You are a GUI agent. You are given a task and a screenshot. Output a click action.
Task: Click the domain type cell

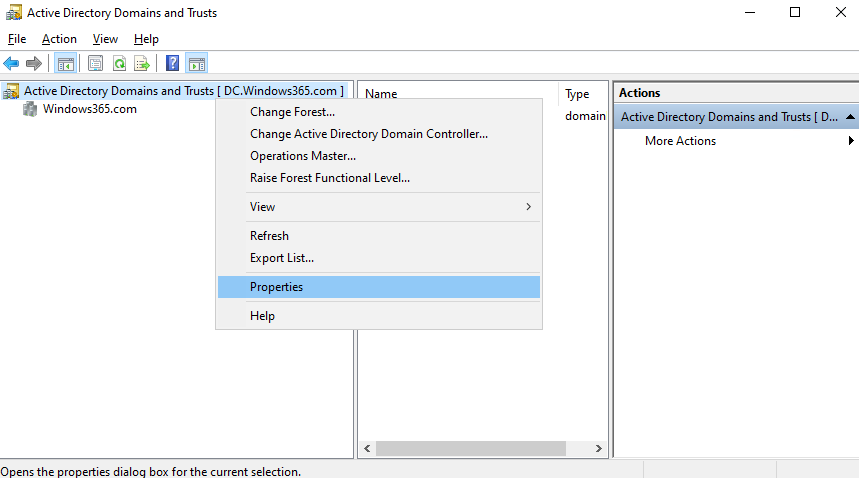585,116
